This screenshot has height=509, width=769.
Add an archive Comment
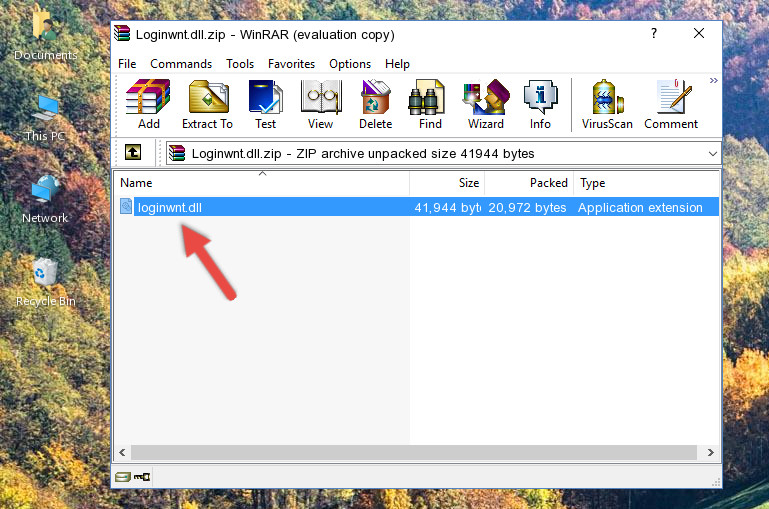(671, 105)
